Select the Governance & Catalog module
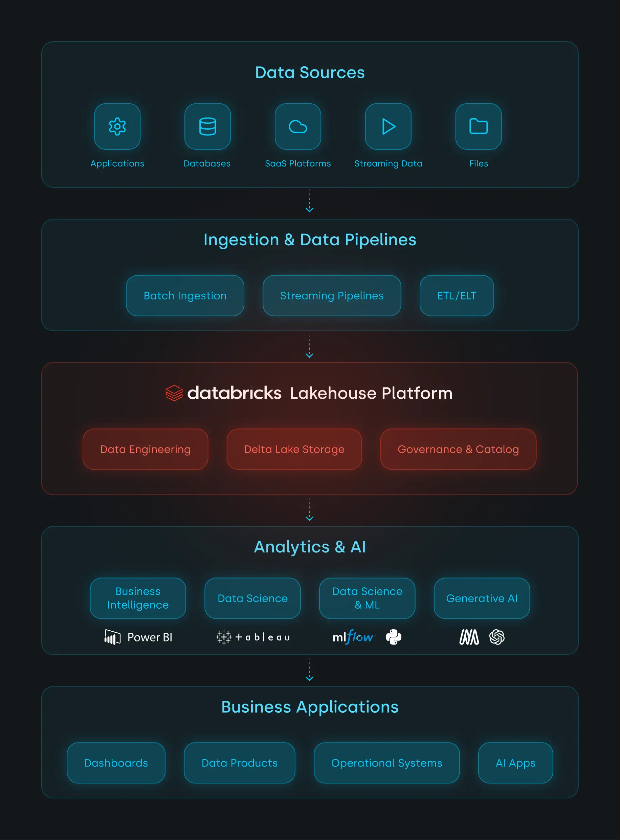Image resolution: width=620 pixels, height=840 pixels. (x=458, y=449)
